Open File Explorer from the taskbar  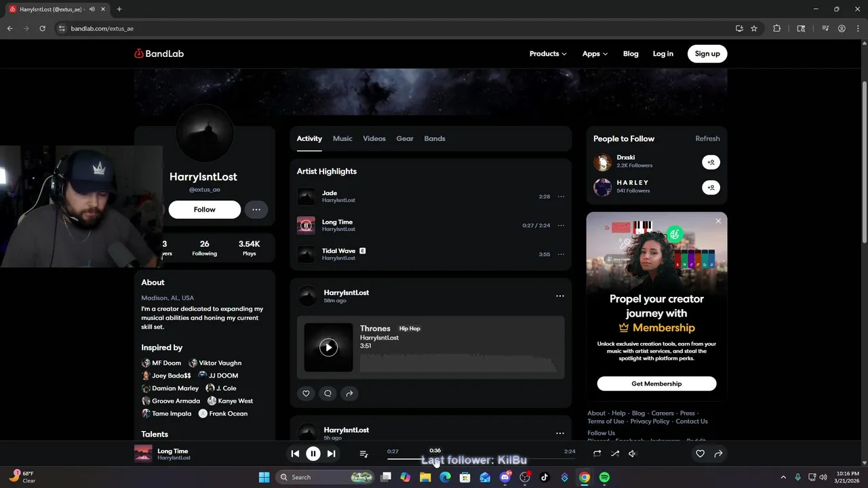click(x=425, y=477)
